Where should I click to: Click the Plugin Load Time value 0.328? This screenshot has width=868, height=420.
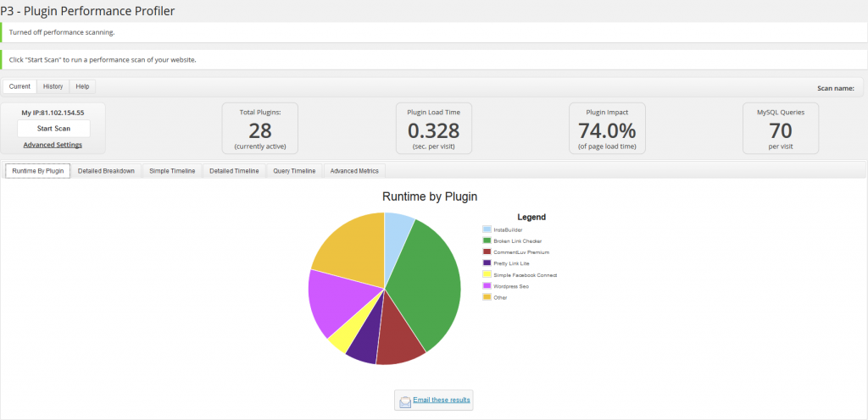433,131
